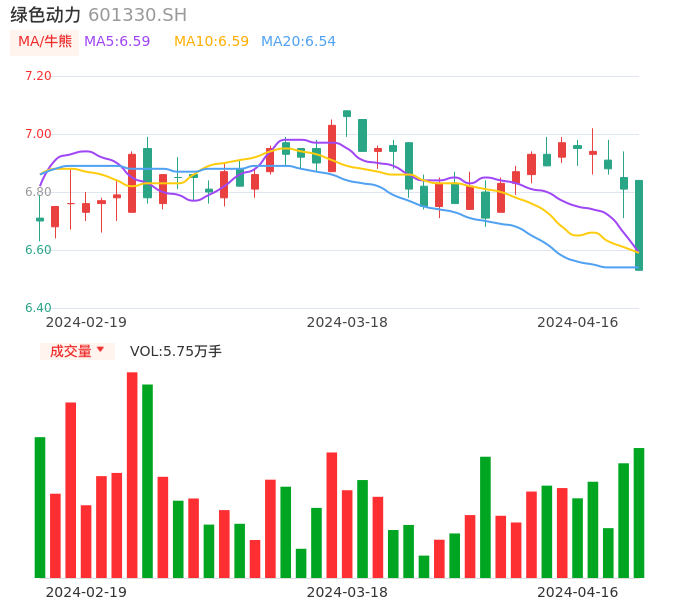
Task: Toggle the MA/牛熊 indicator button
Action: 45,42
